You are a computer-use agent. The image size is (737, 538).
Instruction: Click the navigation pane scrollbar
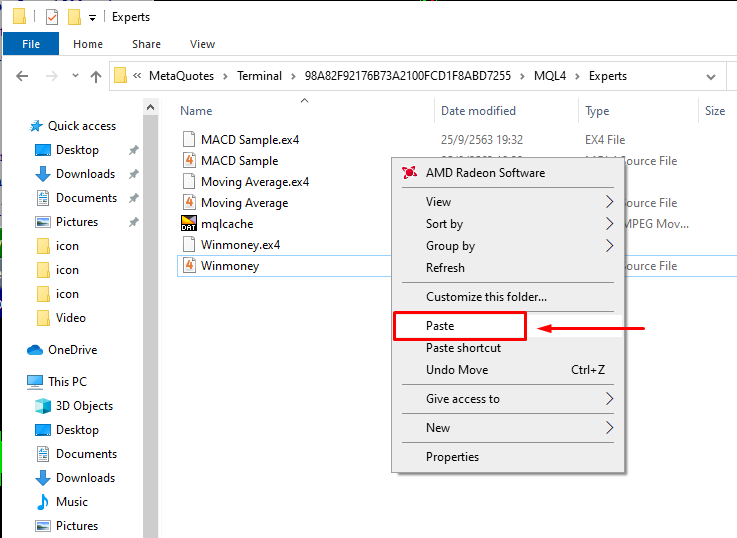click(x=150, y=300)
